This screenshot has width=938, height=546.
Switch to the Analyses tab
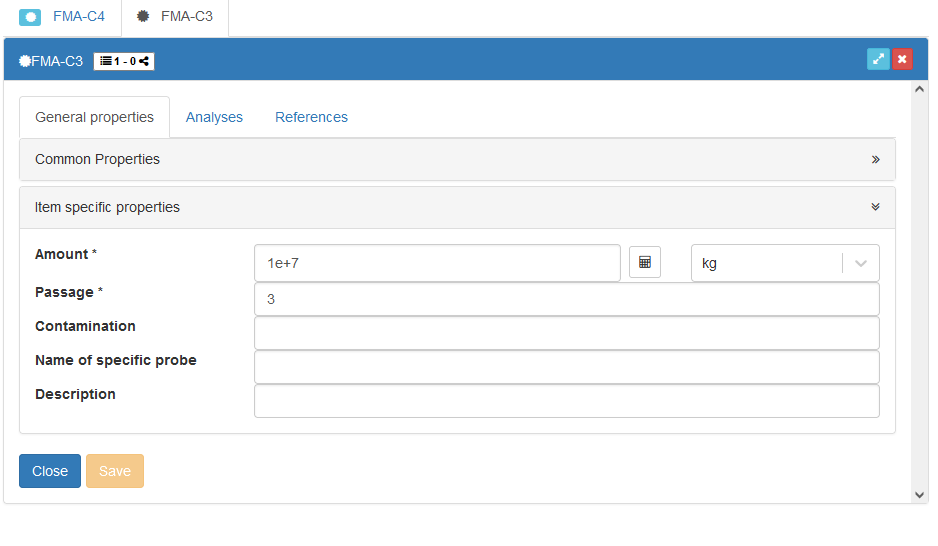click(214, 117)
